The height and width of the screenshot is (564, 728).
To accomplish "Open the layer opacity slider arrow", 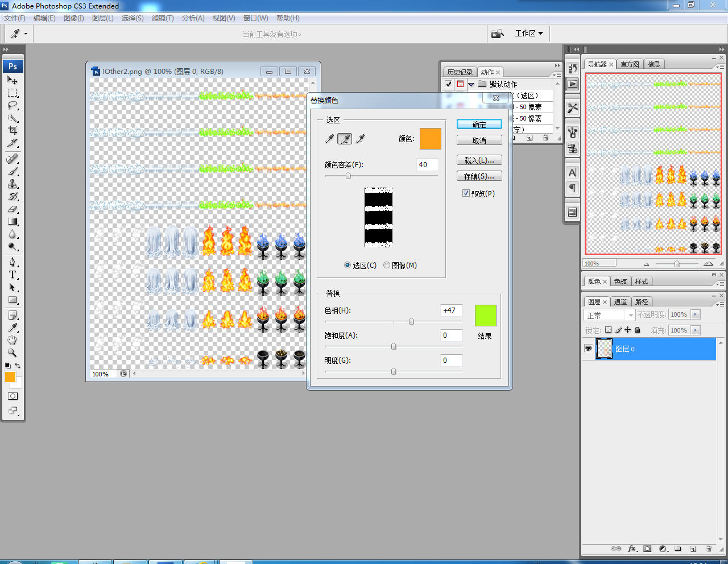I will click(x=696, y=314).
